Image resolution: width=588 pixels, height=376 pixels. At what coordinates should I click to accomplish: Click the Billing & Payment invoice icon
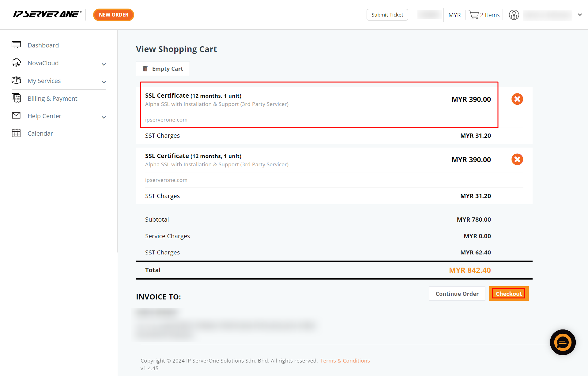pyautogui.click(x=16, y=98)
